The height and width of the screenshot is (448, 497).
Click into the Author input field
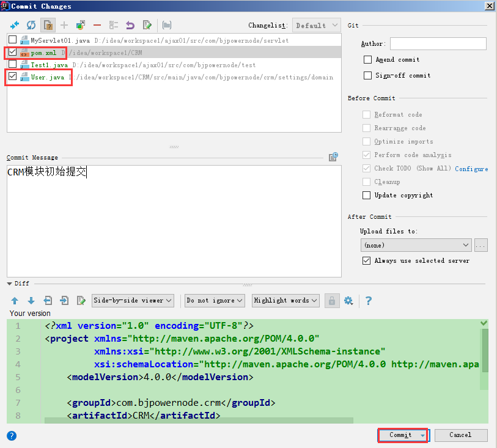[x=438, y=44]
